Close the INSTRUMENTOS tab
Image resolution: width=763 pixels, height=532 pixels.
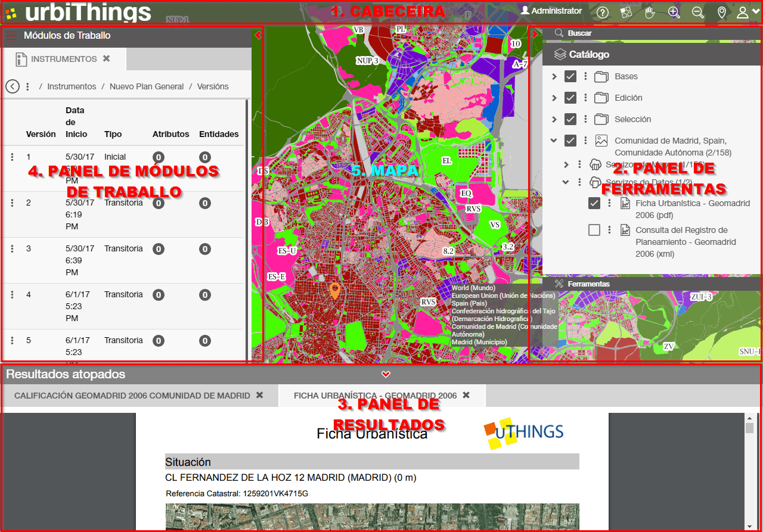pos(107,58)
